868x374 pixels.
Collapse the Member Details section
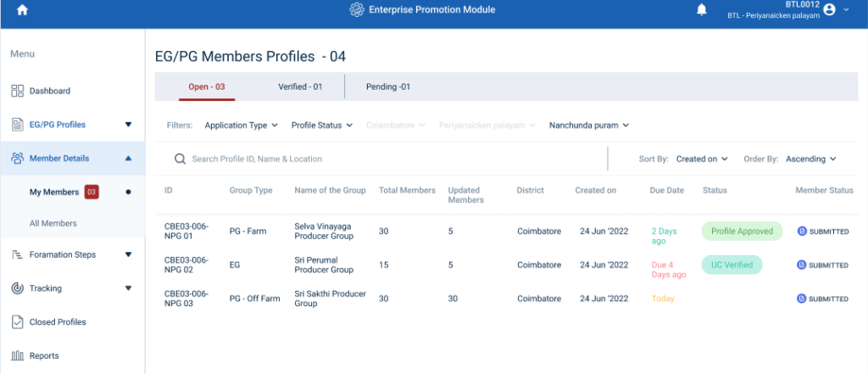click(128, 159)
